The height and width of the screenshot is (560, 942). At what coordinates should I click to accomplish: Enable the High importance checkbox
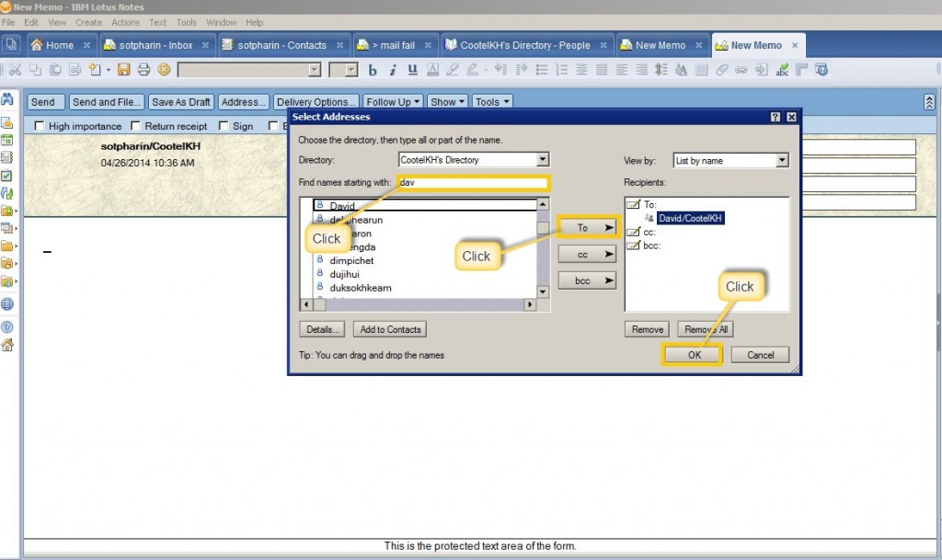click(40, 126)
